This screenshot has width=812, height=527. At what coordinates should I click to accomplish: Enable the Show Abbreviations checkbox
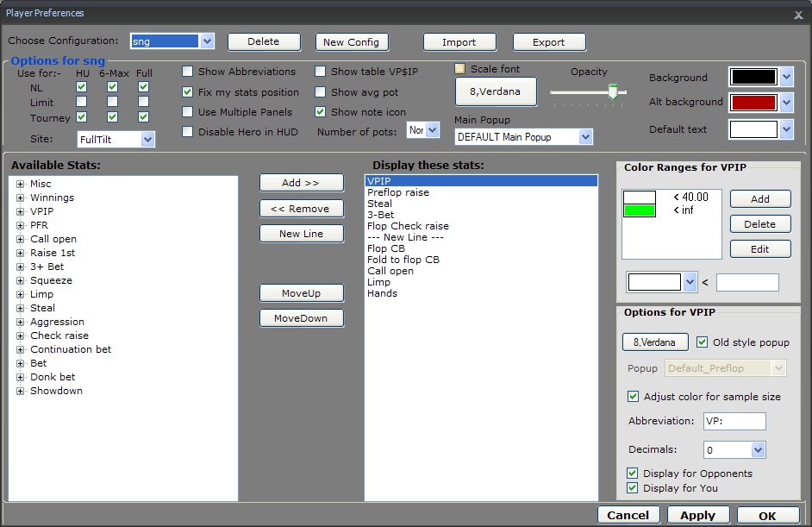(188, 72)
